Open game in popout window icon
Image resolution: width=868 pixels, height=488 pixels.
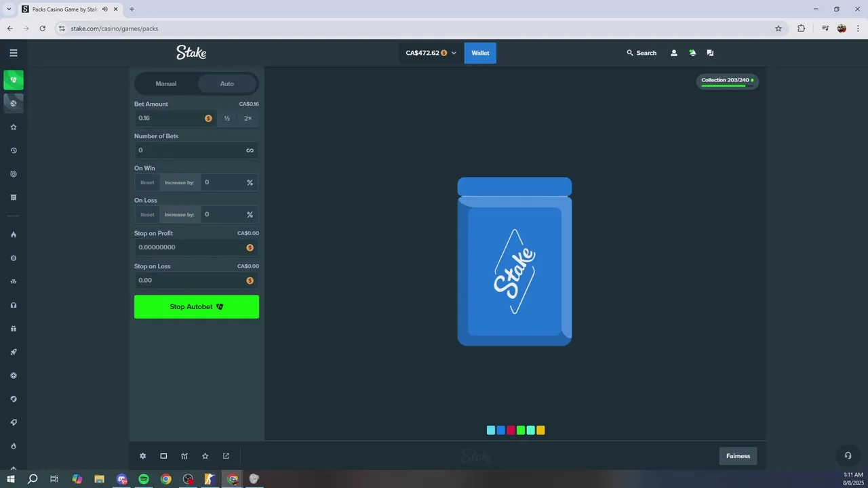226,456
